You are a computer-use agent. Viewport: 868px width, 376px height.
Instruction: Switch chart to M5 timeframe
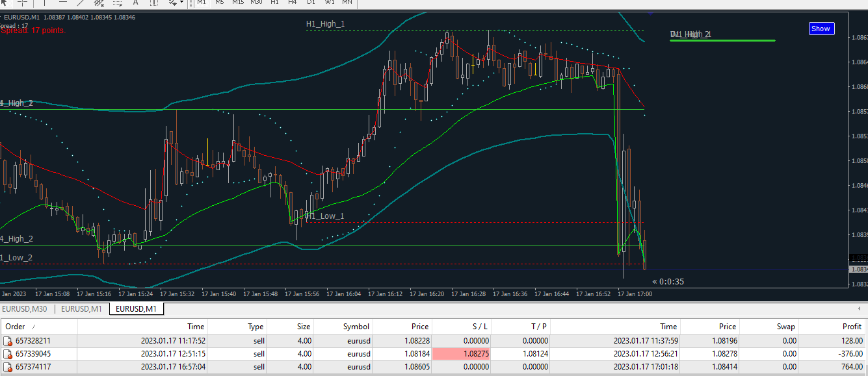pos(220,3)
